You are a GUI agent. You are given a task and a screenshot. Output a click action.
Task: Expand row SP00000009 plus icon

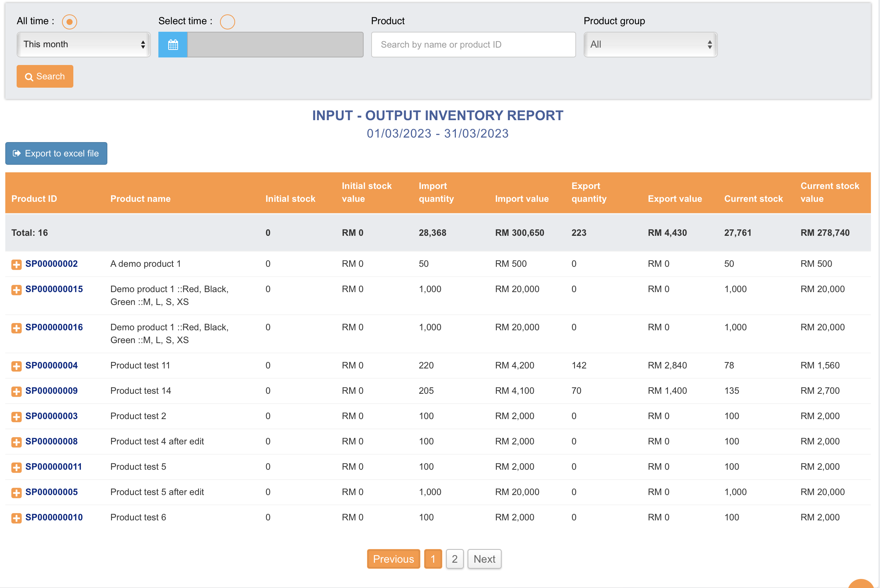point(16,391)
